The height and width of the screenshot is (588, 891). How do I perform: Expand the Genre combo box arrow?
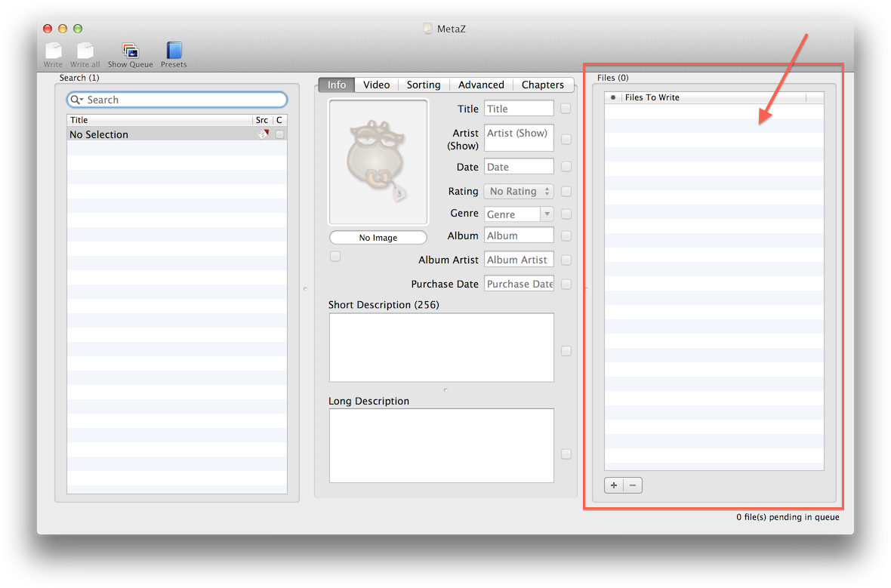pyautogui.click(x=547, y=214)
